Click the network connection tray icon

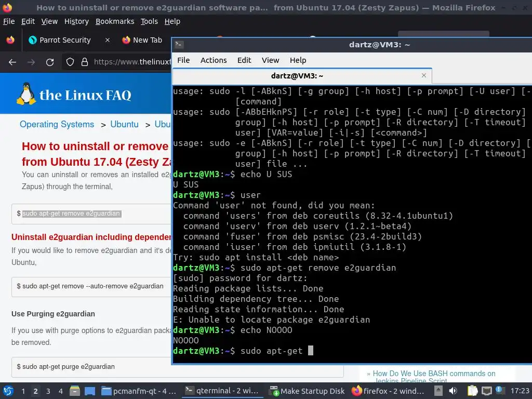tap(486, 391)
